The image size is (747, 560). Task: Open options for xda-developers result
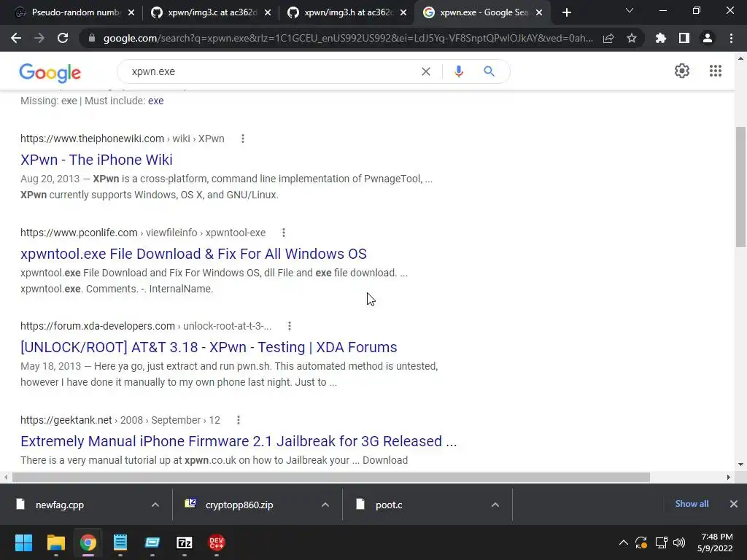(x=289, y=326)
